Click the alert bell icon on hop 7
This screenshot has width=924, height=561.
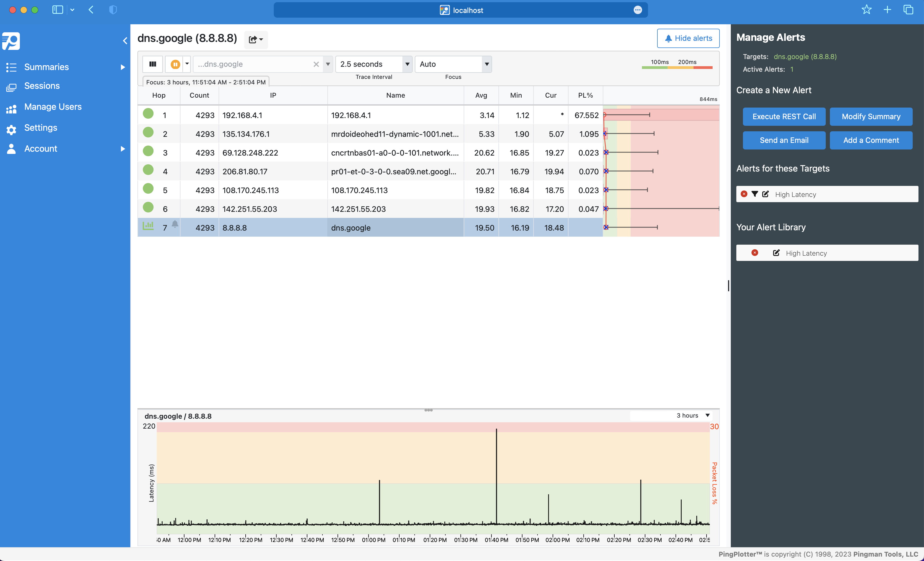tap(175, 224)
